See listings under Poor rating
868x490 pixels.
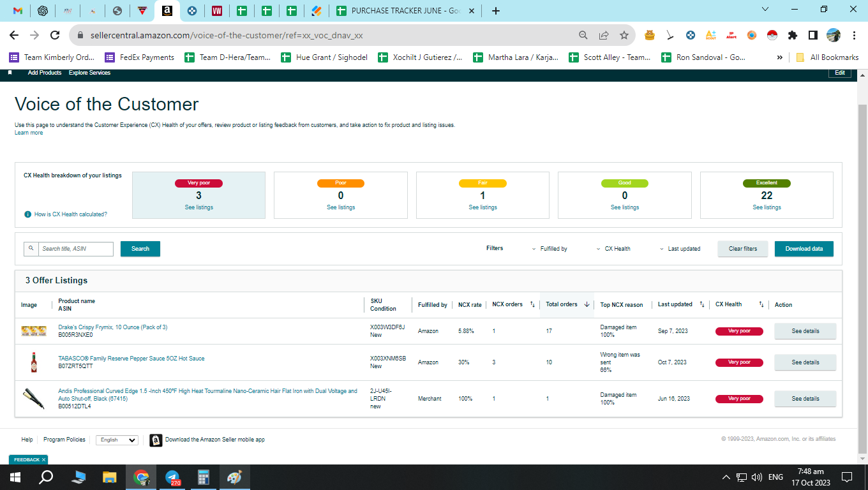(341, 207)
